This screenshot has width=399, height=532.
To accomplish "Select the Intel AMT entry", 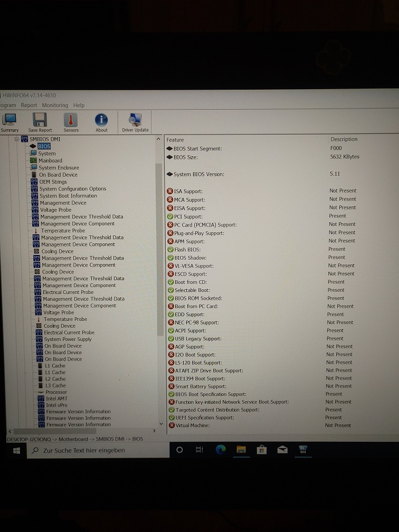I will point(56,398).
